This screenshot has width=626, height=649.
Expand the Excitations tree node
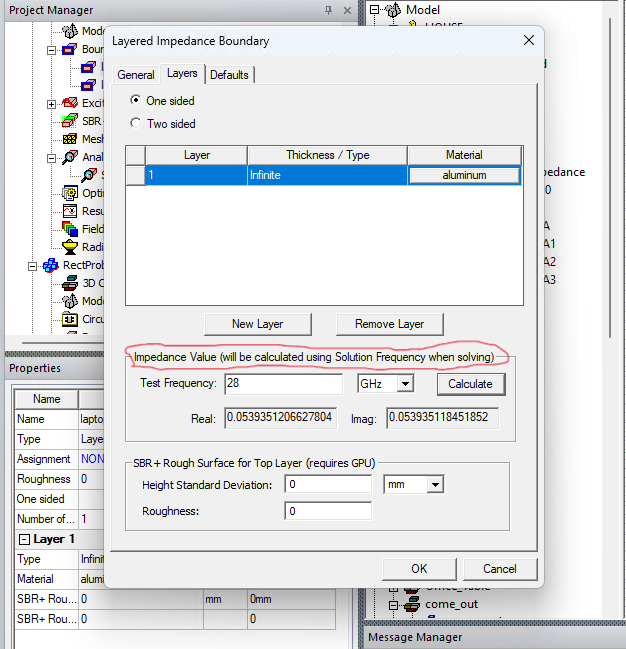(51, 104)
